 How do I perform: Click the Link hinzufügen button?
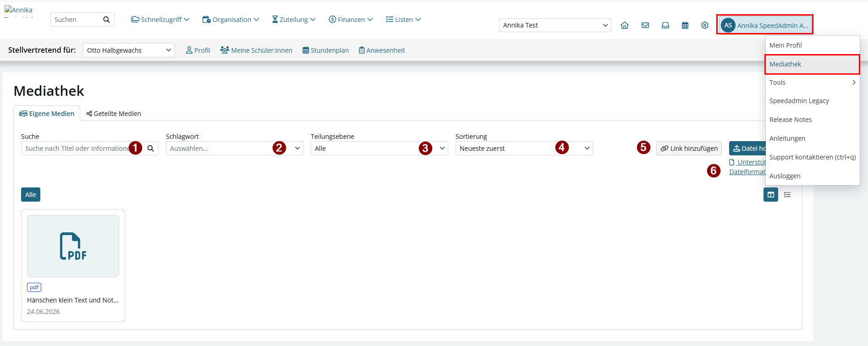pos(689,148)
